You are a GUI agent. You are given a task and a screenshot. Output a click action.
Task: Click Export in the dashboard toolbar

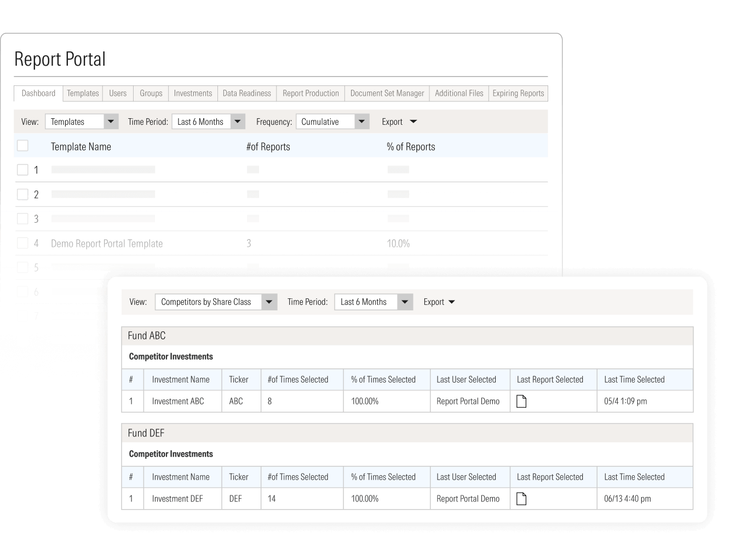399,122
